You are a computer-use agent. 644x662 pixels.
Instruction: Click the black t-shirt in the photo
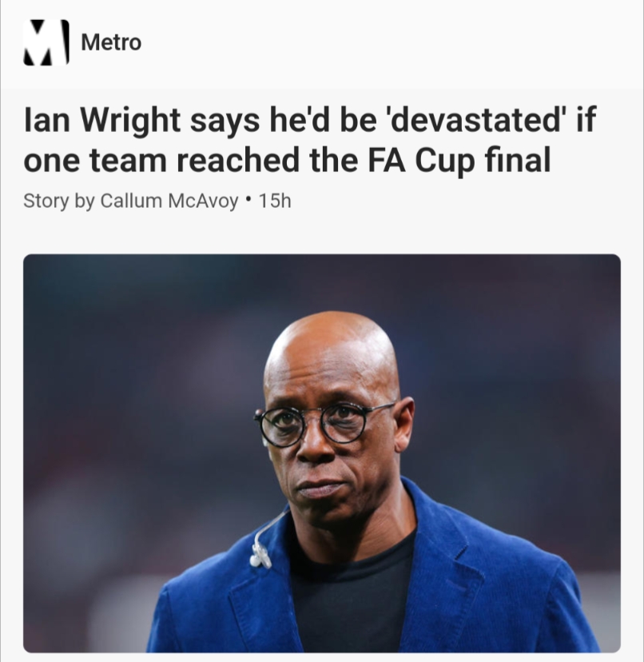[x=352, y=600]
